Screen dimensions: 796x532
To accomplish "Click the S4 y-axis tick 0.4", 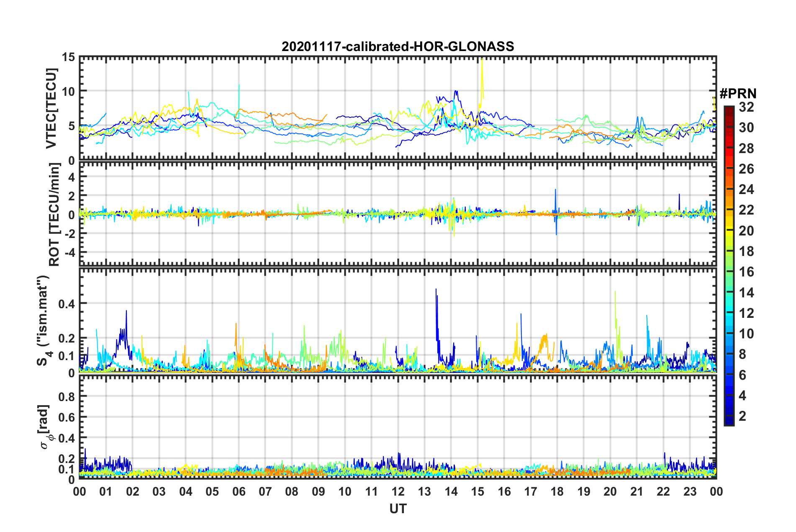I will click(67, 304).
